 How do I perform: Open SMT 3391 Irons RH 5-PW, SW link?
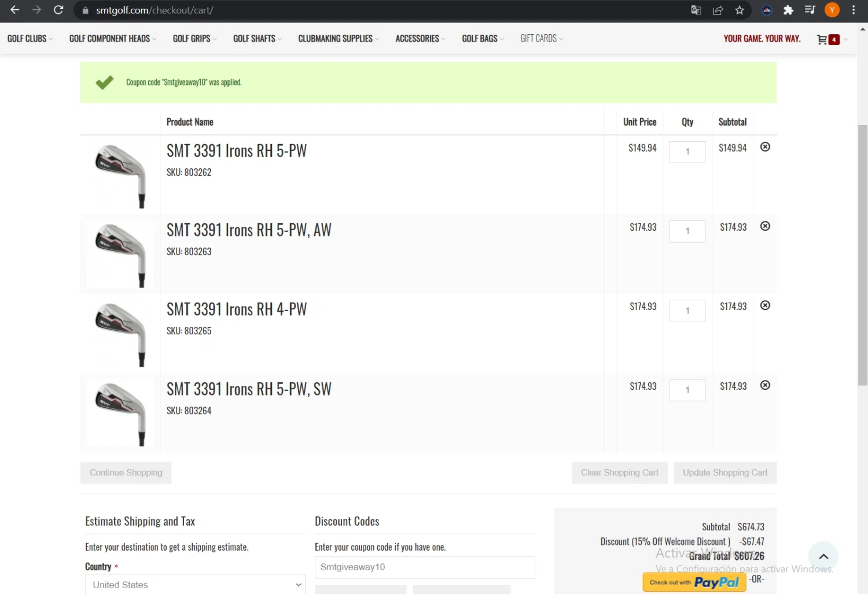pyautogui.click(x=249, y=389)
